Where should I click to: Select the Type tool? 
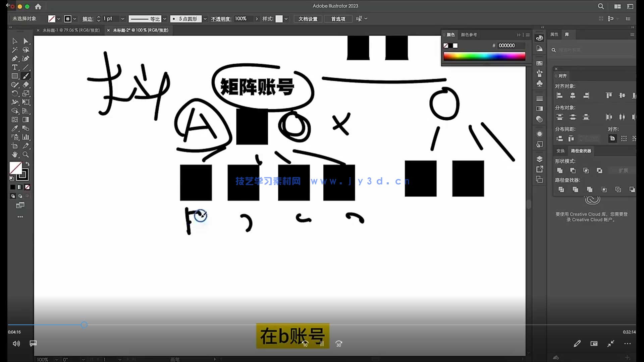tap(15, 67)
